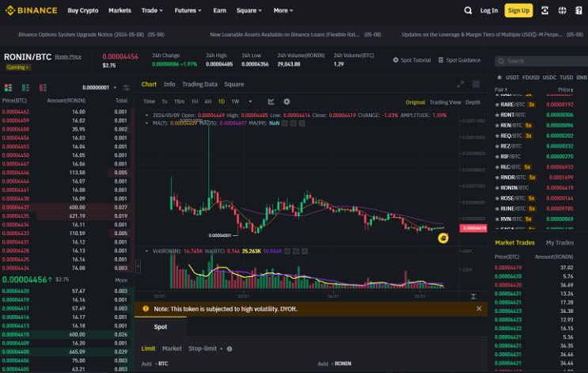The image size is (588, 373).
Task: Remove the MA indicator with X icon
Action: pyautogui.click(x=302, y=123)
